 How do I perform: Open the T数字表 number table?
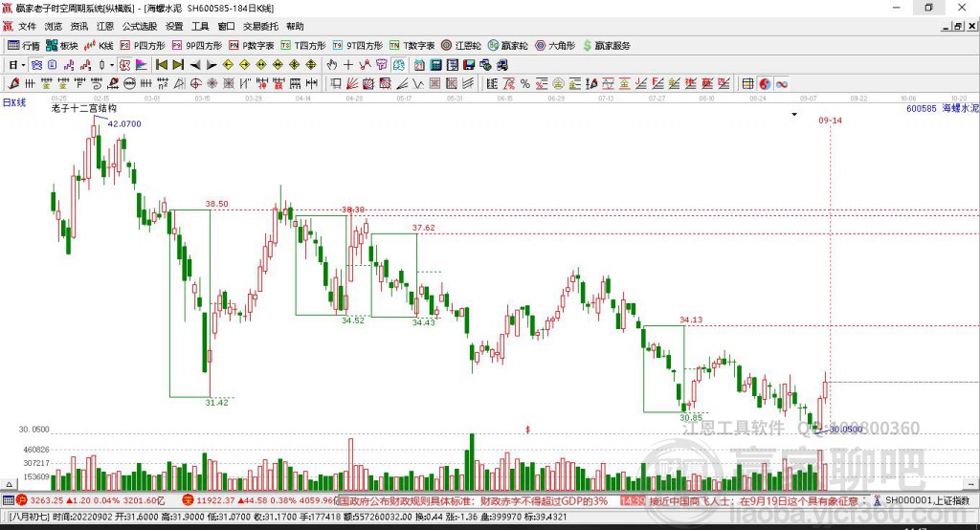click(x=412, y=46)
